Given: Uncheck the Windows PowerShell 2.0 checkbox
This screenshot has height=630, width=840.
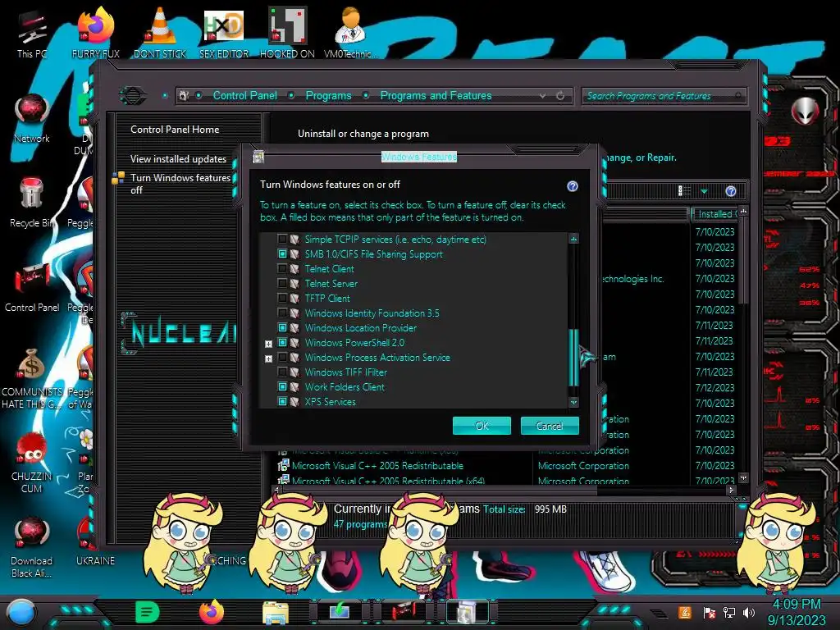Looking at the screenshot, I should (x=282, y=342).
